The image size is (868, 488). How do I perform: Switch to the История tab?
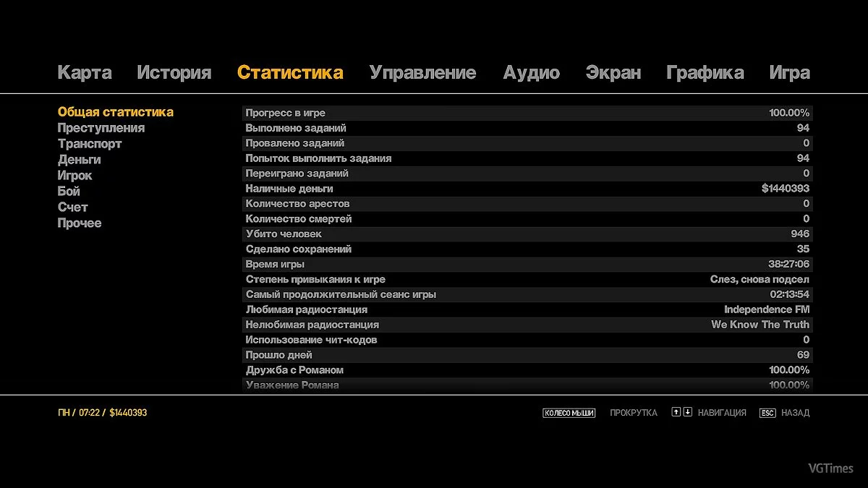174,72
